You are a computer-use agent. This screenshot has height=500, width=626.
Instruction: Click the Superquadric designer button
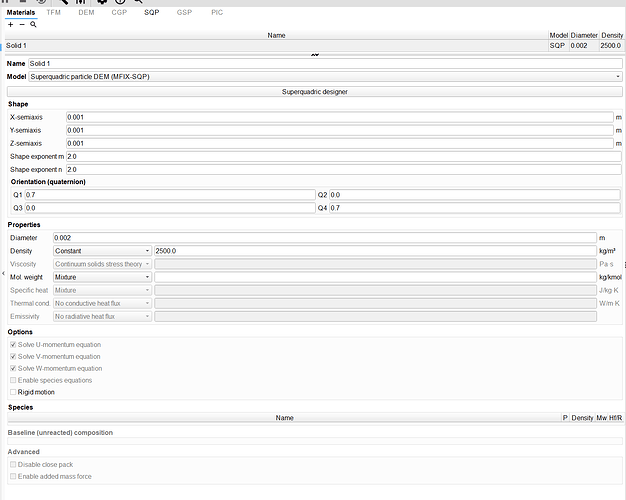pos(315,91)
